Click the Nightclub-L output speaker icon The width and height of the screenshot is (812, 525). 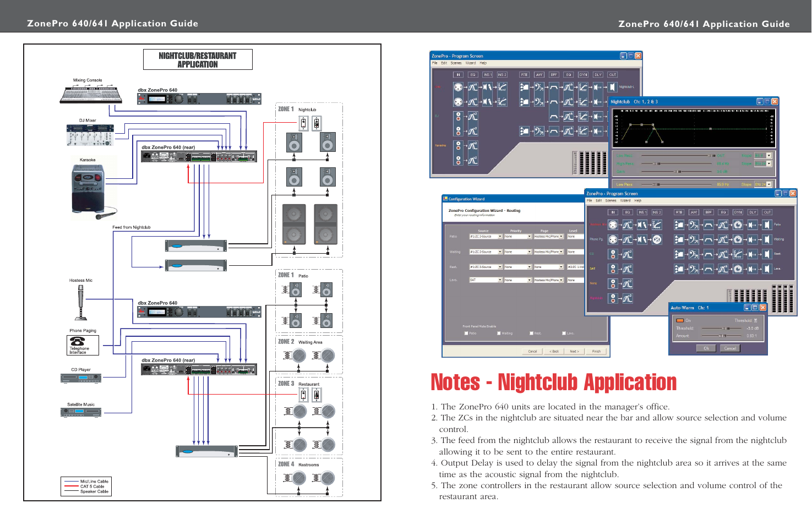(612, 87)
